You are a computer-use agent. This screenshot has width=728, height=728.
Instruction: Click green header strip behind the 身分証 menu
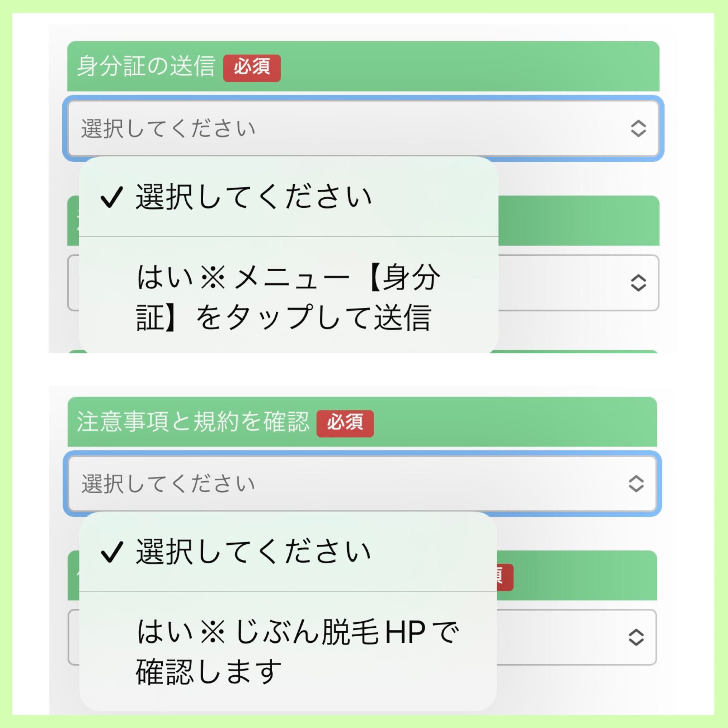tap(576, 221)
